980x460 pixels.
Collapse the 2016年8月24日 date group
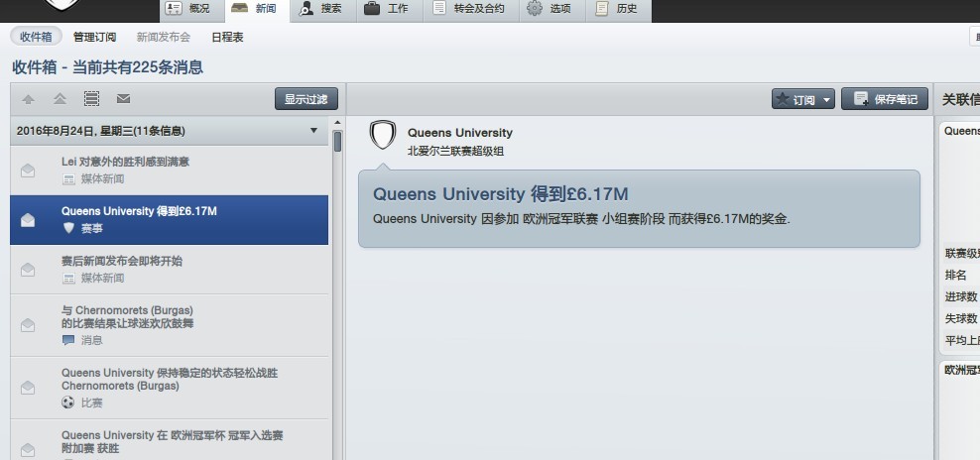point(313,131)
